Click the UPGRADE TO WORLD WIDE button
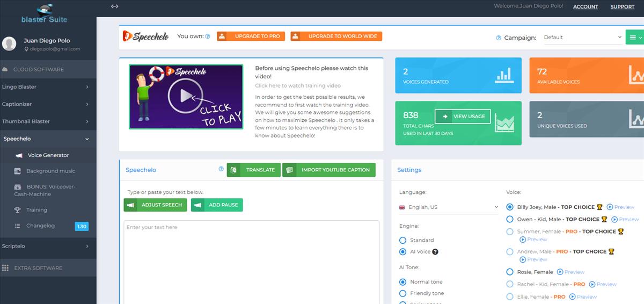 click(x=336, y=37)
